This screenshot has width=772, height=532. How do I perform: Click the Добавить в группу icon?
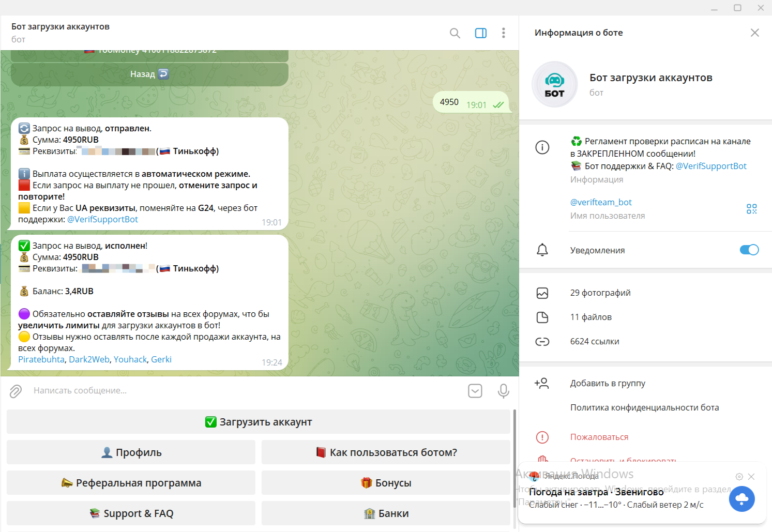pos(542,383)
